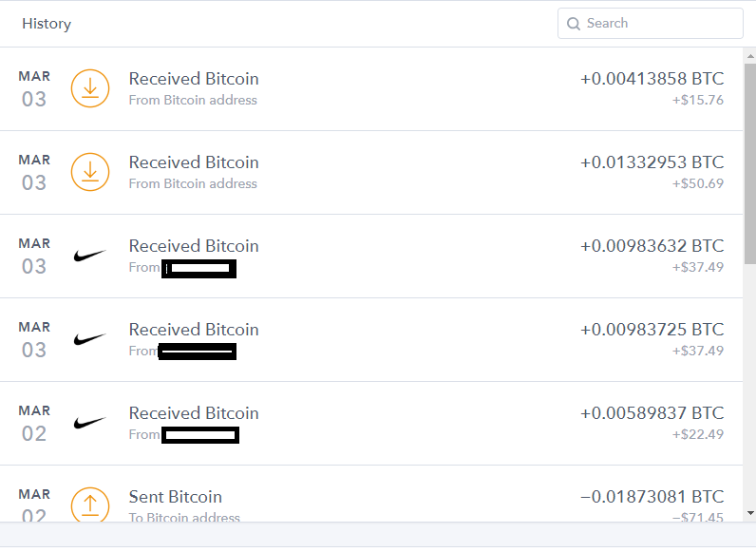Click the magnifier icon in Search box

tap(574, 24)
